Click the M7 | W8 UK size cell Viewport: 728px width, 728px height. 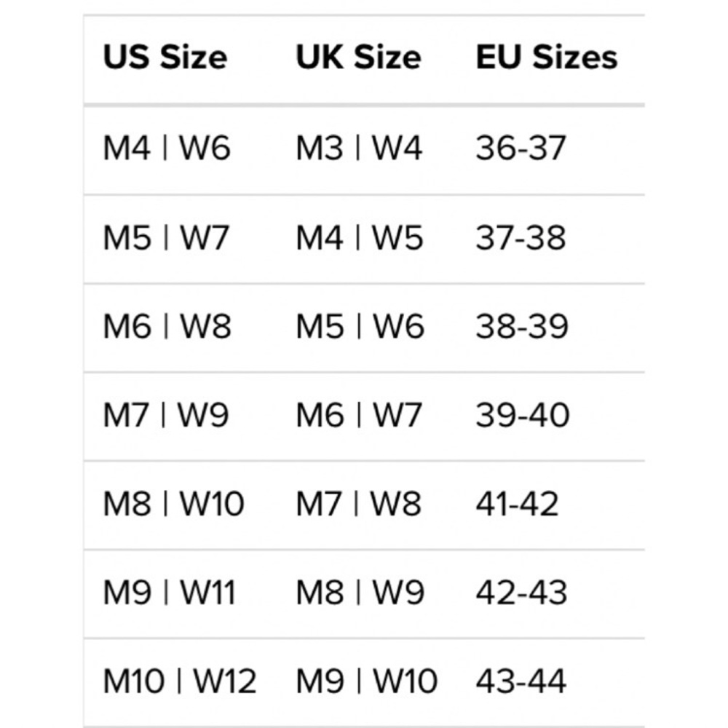[358, 504]
